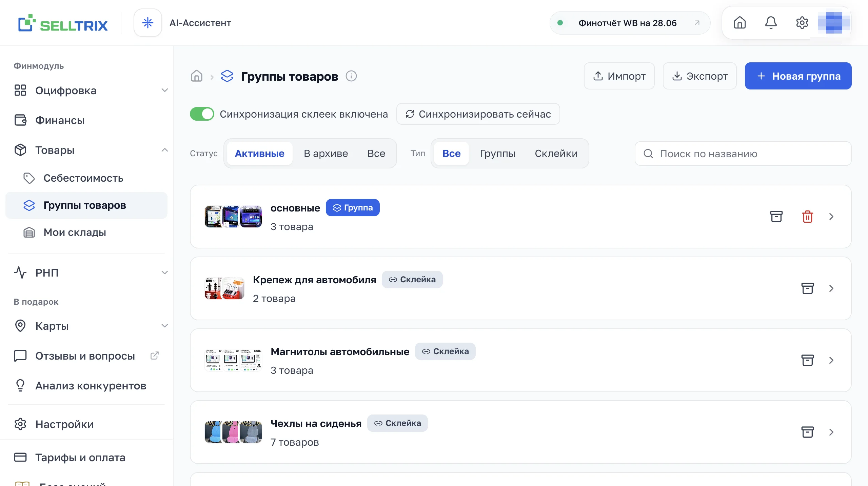Viewport: 868px width, 486px height.
Task: Open Настройки in sidebar
Action: coord(86,424)
